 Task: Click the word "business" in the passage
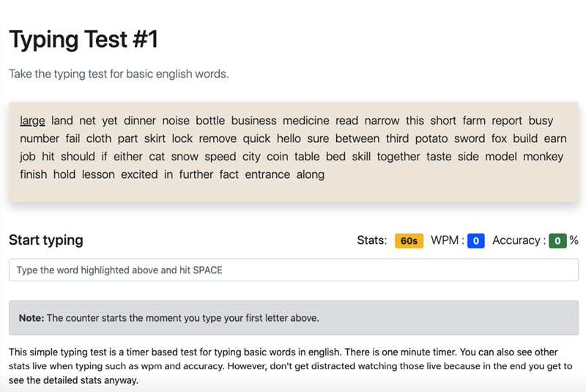coord(253,121)
